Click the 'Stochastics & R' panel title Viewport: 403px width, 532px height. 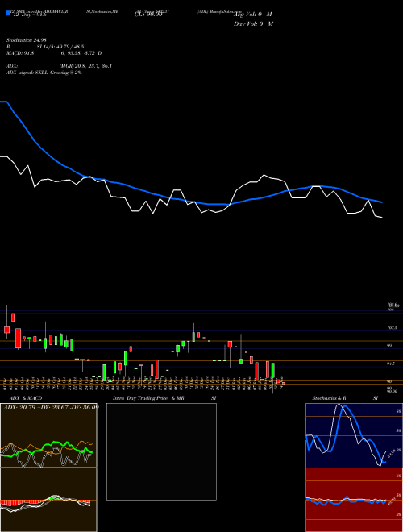click(329, 398)
